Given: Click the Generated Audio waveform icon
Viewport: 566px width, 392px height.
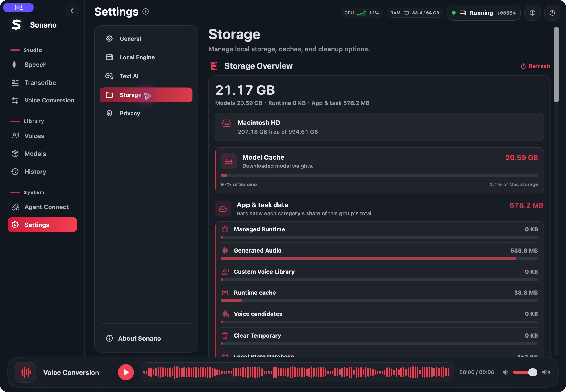Looking at the screenshot, I should tap(225, 250).
